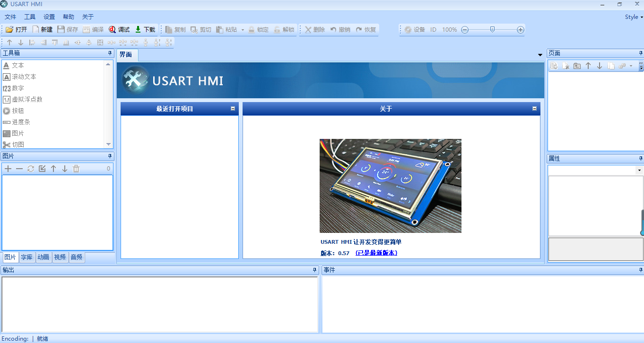This screenshot has height=343, width=644.
Task: Pin toggle the 事件 panel
Action: [641, 270]
